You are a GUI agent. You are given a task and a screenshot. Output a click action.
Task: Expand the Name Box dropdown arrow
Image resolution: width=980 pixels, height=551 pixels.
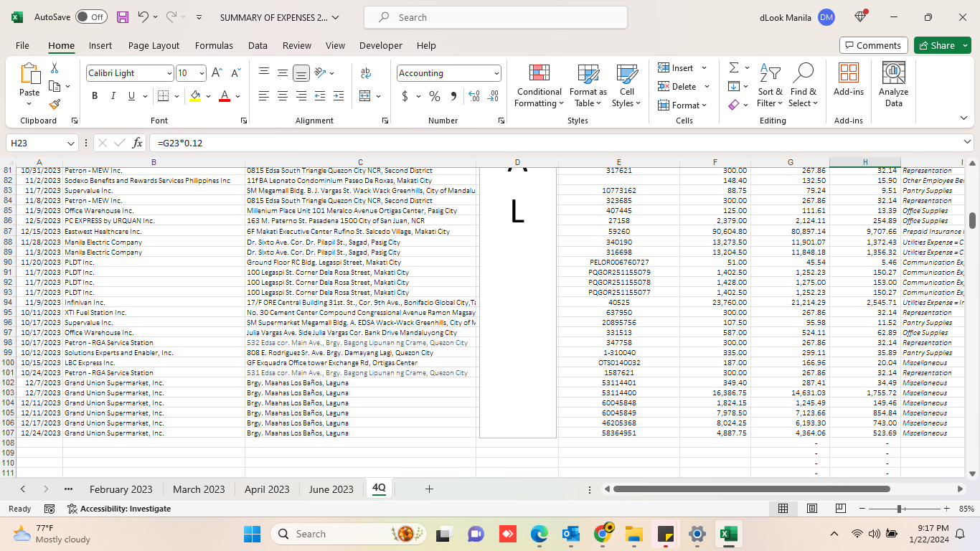tap(70, 143)
